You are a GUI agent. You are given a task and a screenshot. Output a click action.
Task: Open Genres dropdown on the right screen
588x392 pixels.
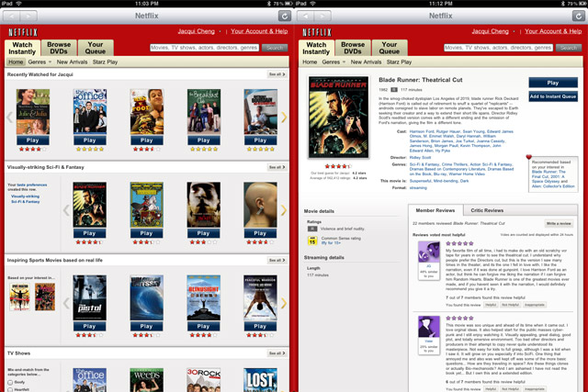pos(334,62)
